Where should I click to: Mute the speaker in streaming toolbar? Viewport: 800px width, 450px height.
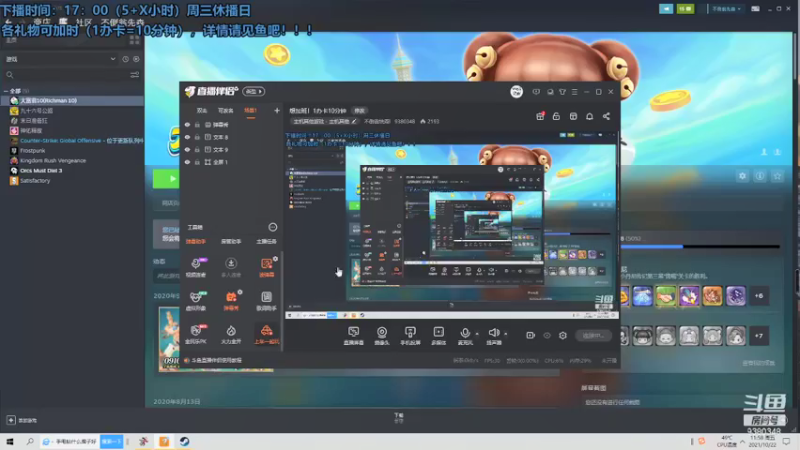[493, 336]
